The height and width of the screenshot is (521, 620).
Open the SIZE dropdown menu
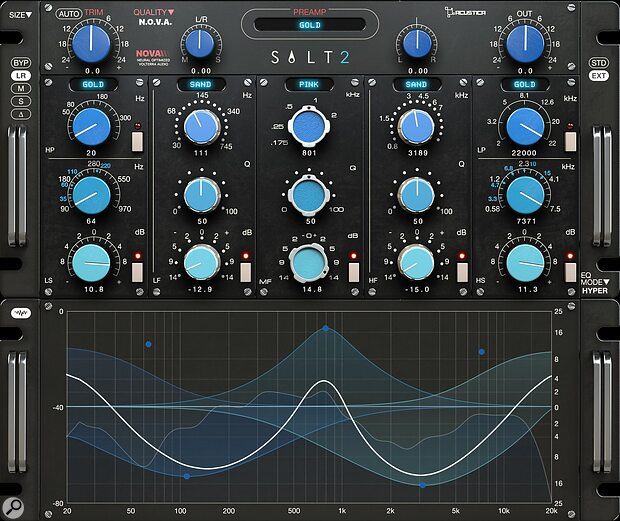pos(21,15)
